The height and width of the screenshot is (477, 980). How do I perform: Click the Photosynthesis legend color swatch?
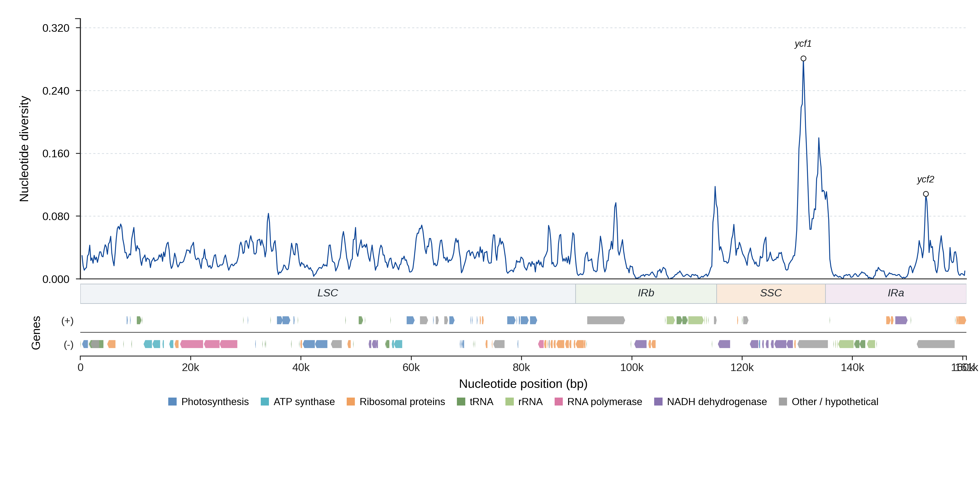coord(172,402)
